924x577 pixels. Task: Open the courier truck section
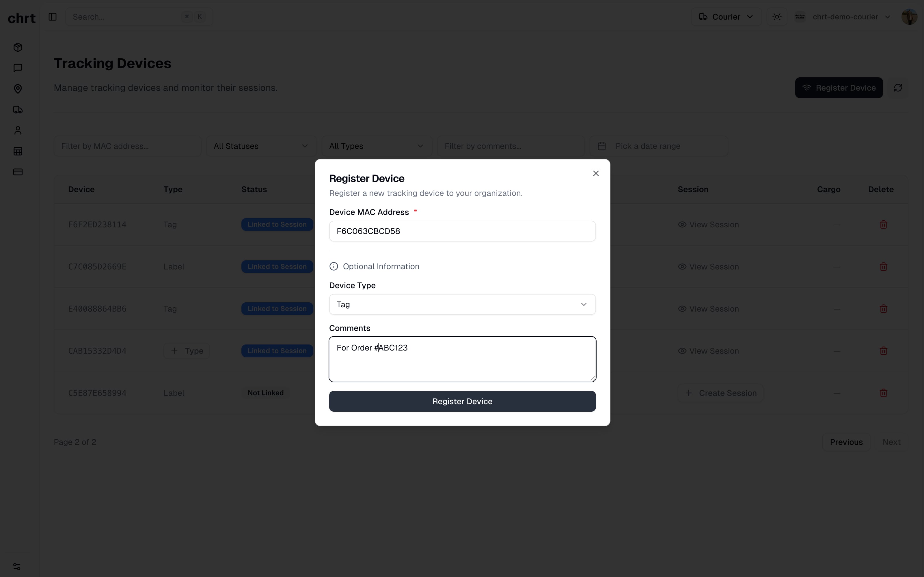(x=18, y=110)
